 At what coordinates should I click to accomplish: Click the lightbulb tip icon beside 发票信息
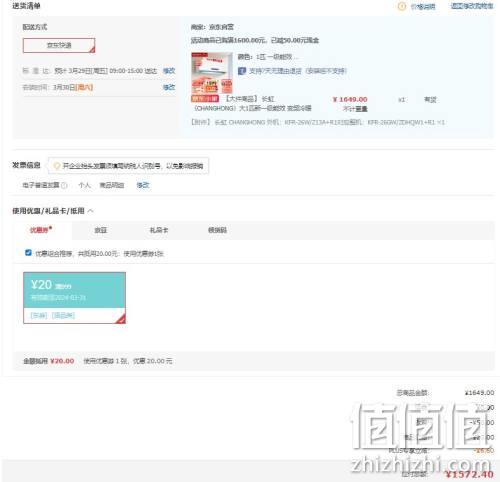pos(57,166)
